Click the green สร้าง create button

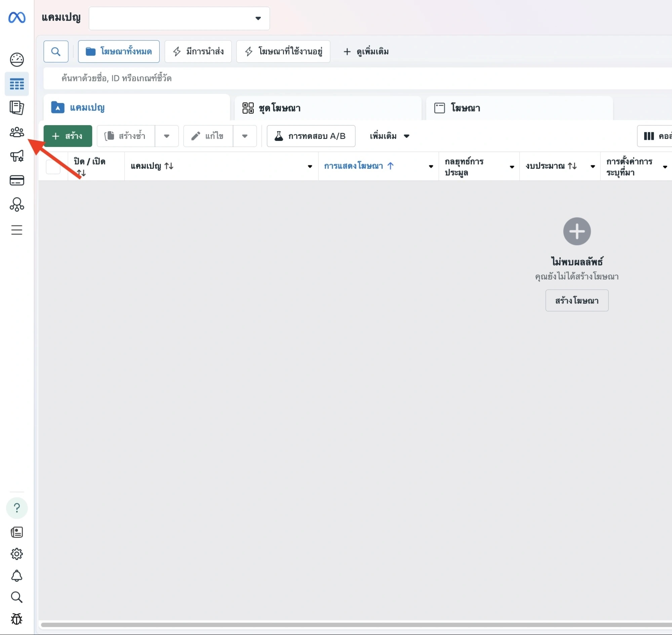(x=68, y=136)
